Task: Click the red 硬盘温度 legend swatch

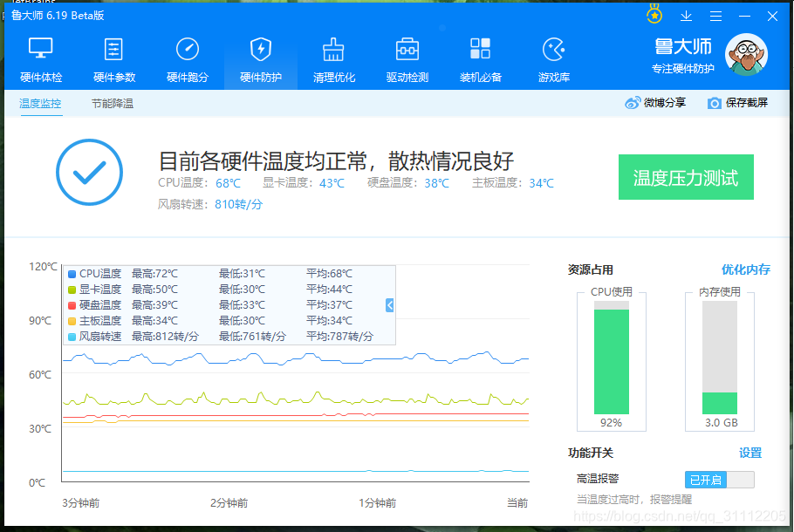Action: click(x=72, y=305)
